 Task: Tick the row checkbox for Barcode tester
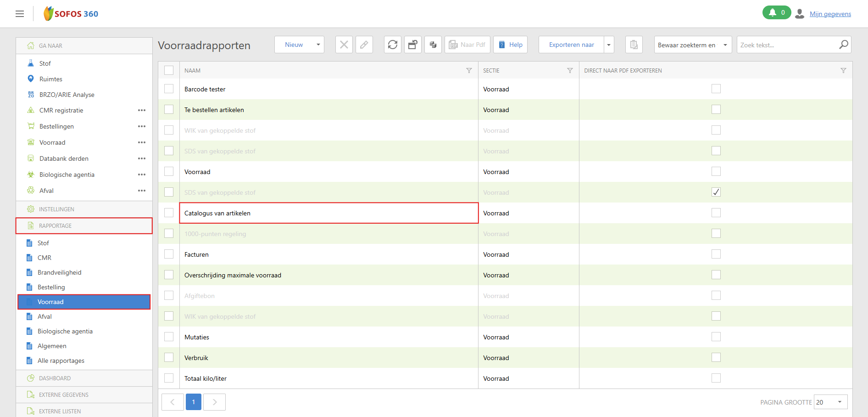click(x=169, y=89)
